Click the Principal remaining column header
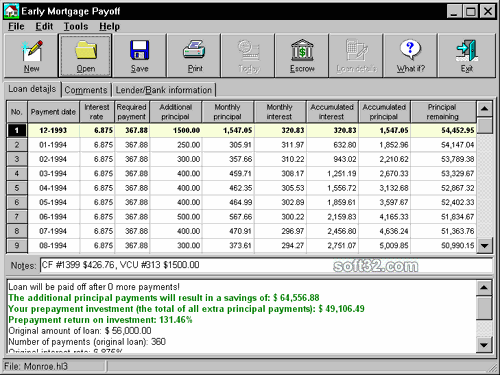This screenshot has width=500, height=375. [443, 112]
